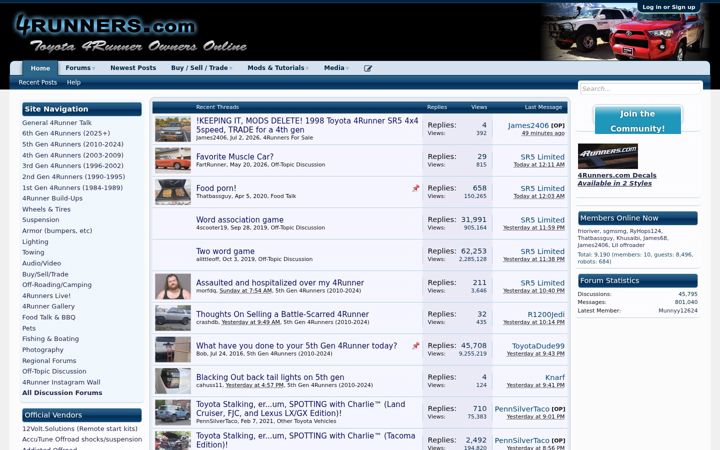Open What have you done thread title
This screenshot has width=720, height=450.
coord(297,346)
